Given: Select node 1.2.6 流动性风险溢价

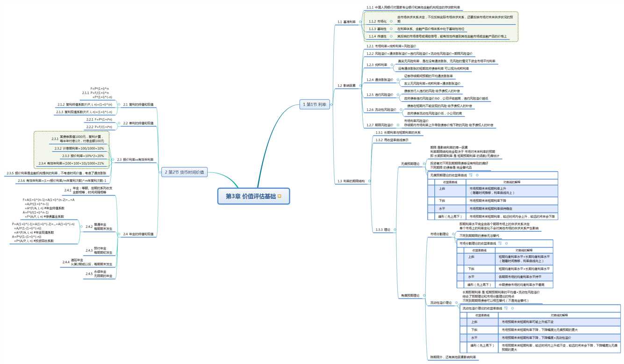Looking at the screenshot, I should coord(381,109).
